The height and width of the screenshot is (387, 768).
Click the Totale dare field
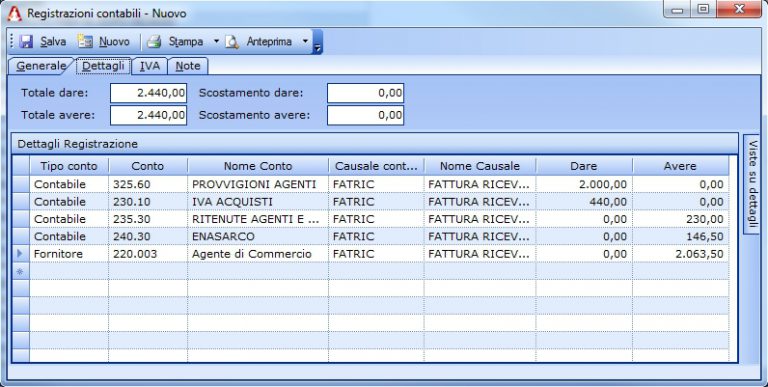[x=148, y=93]
